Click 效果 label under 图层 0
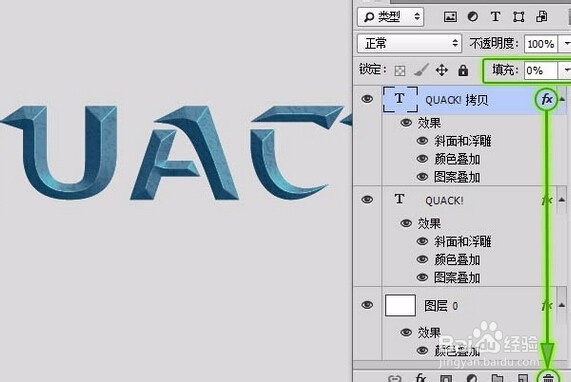Viewport: 571px width, 382px height. click(x=429, y=332)
